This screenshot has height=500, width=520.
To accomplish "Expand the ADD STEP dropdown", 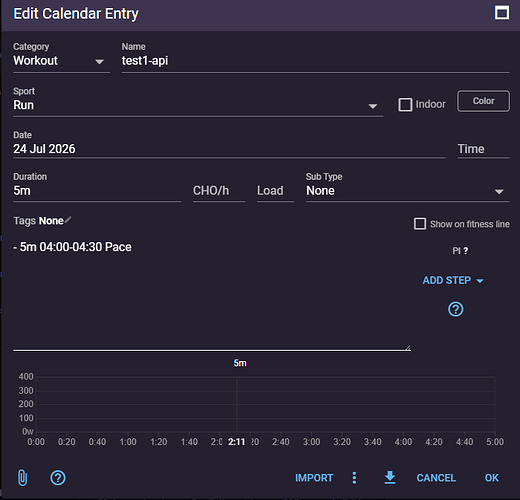I will click(453, 280).
